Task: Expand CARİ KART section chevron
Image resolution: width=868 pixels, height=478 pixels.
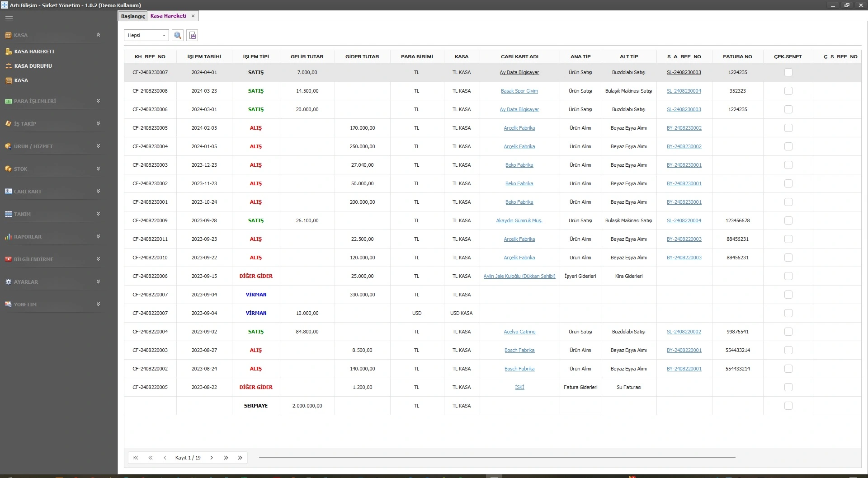Action: [98, 191]
